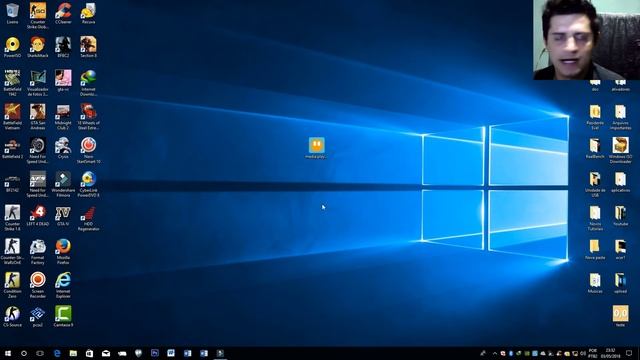Image resolution: width=640 pixels, height=360 pixels.
Task: Select the BFBC2 game shortcut
Action: pyautogui.click(x=63, y=47)
